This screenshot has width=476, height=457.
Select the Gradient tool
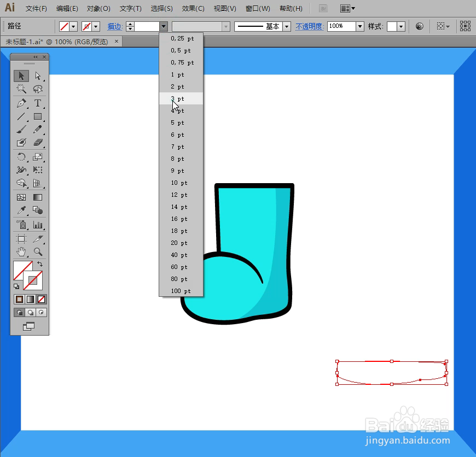click(x=38, y=197)
